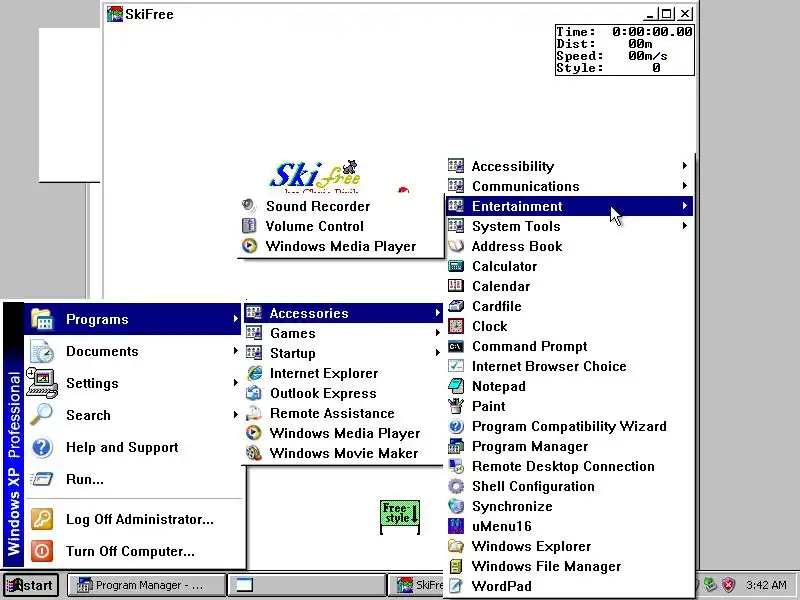The width and height of the screenshot is (800, 600).
Task: Click the Volume Control speaker icon
Action: [x=249, y=226]
